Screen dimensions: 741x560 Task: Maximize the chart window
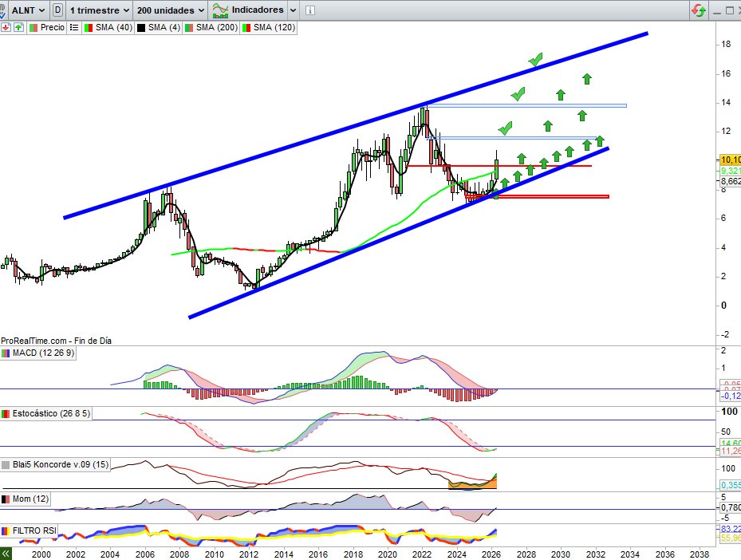pyautogui.click(x=729, y=10)
